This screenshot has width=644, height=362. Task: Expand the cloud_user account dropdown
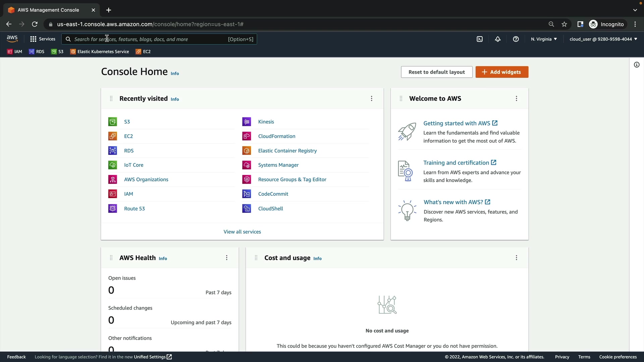(x=603, y=39)
